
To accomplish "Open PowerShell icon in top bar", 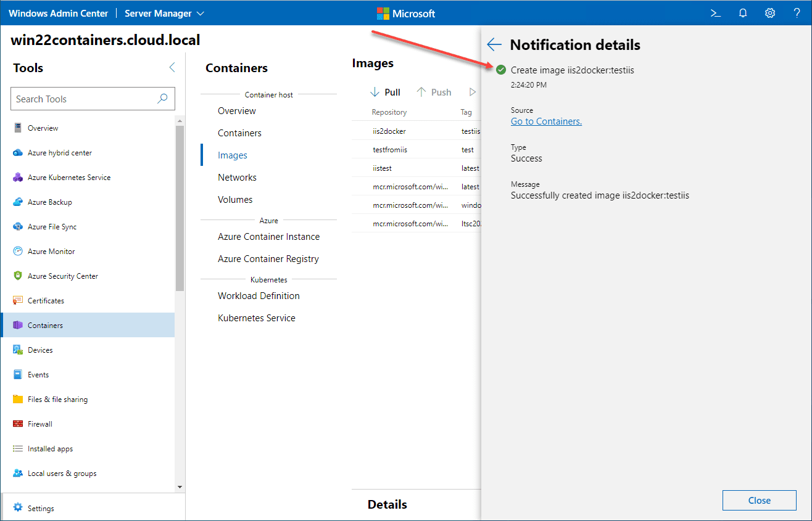I will coord(716,13).
